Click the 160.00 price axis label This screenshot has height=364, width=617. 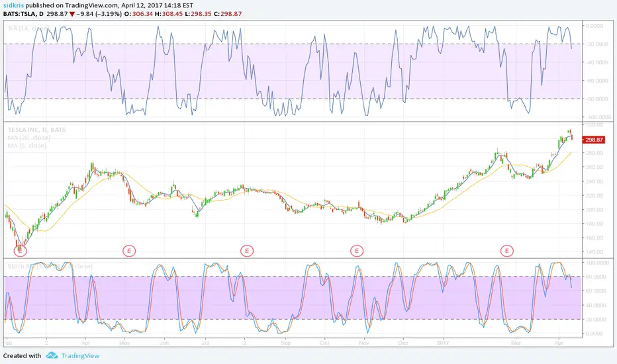click(594, 238)
